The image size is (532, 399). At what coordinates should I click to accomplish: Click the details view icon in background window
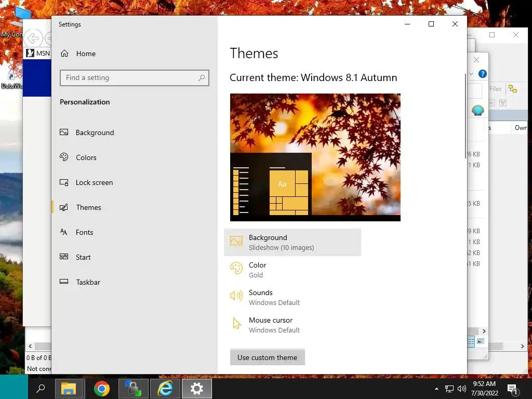471,341
